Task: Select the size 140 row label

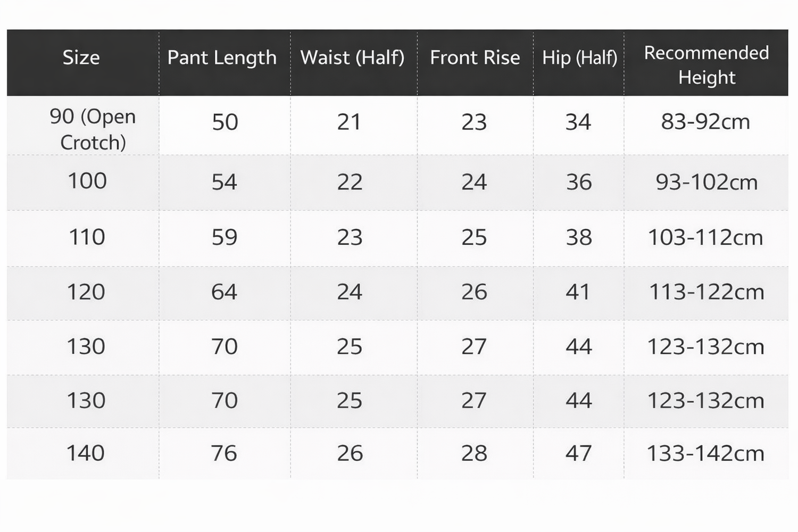Action: 86,453
